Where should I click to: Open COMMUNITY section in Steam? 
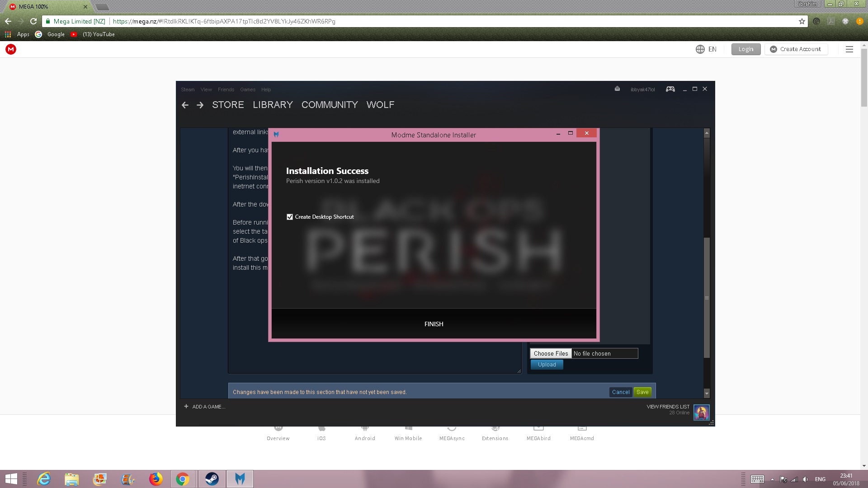coord(329,105)
